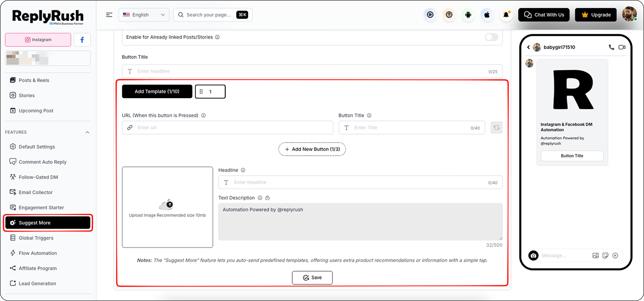Viewport: 644px width, 301px height.
Task: Open the English language dropdown
Action: [144, 15]
